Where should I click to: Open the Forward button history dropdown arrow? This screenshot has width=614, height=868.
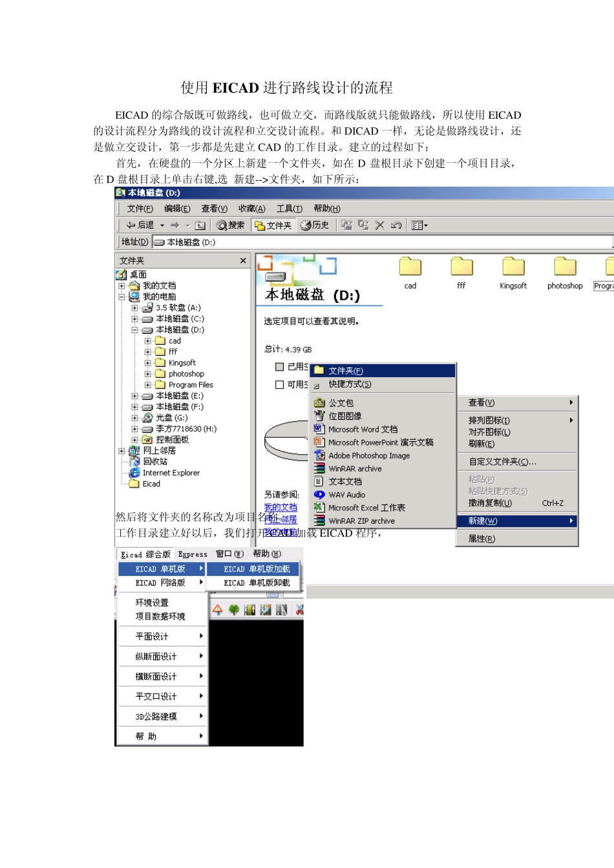187,225
